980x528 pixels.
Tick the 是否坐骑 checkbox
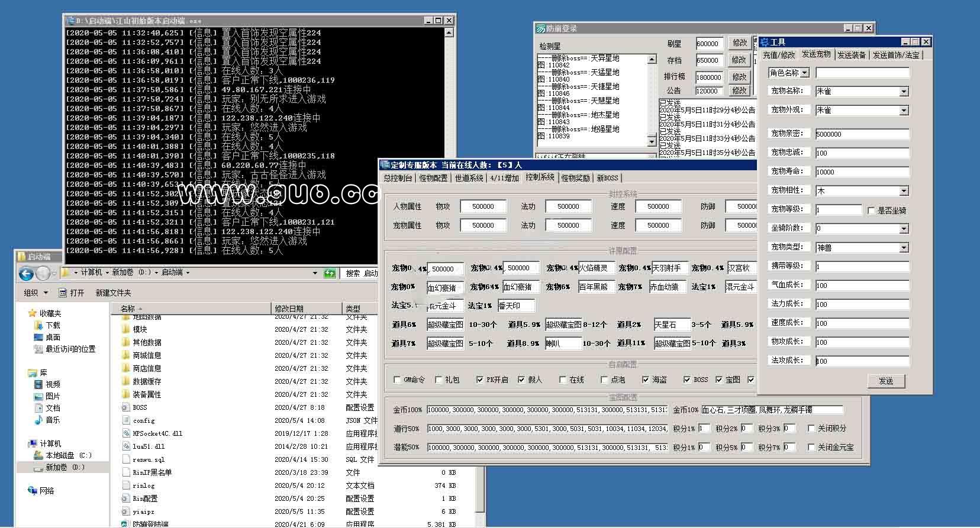871,210
